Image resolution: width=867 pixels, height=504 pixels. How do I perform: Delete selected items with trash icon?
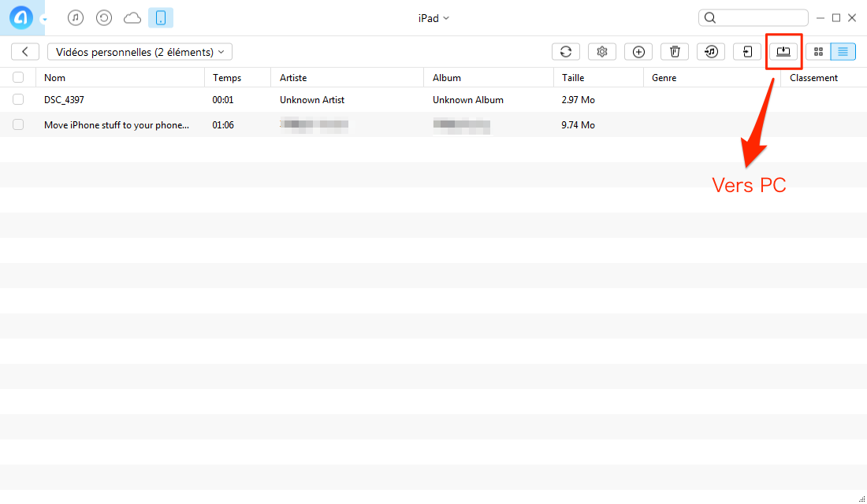675,51
